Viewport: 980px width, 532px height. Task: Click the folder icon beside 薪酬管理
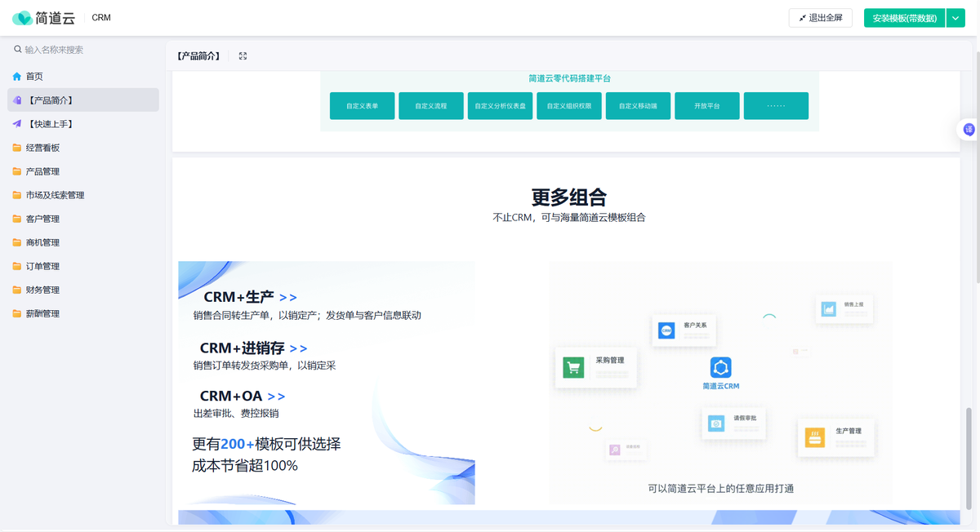point(17,313)
